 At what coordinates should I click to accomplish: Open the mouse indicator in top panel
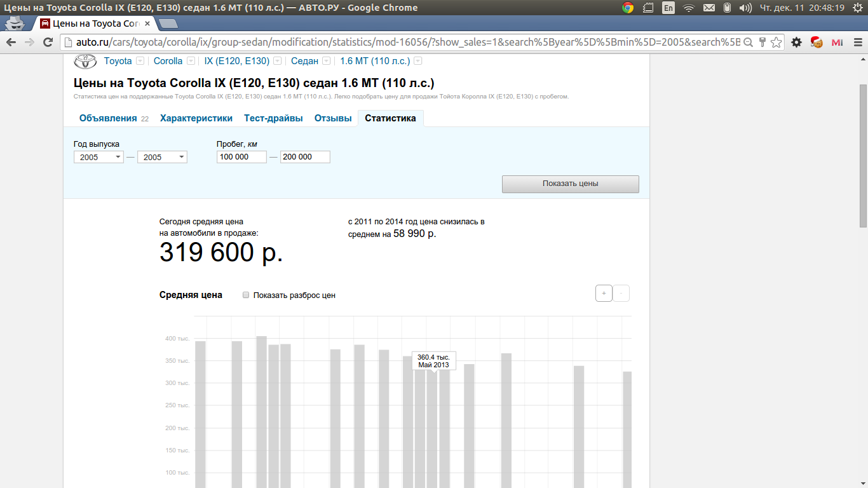[x=728, y=8]
